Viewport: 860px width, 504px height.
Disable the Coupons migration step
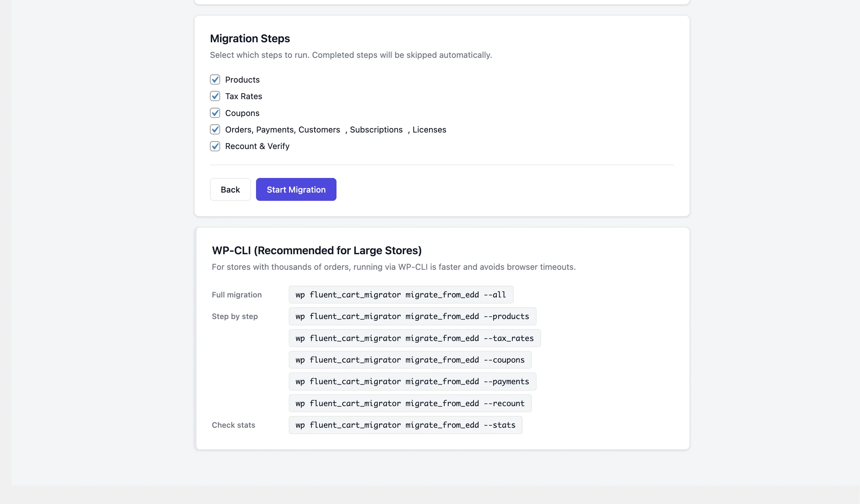coord(215,112)
